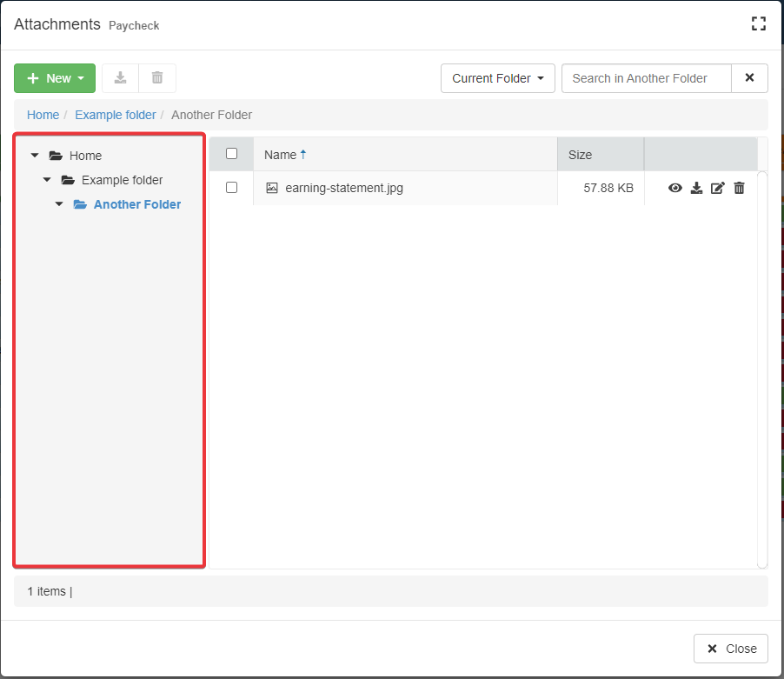The height and width of the screenshot is (679, 784).
Task: Focus the Search in Another Folder field
Action: tap(646, 78)
